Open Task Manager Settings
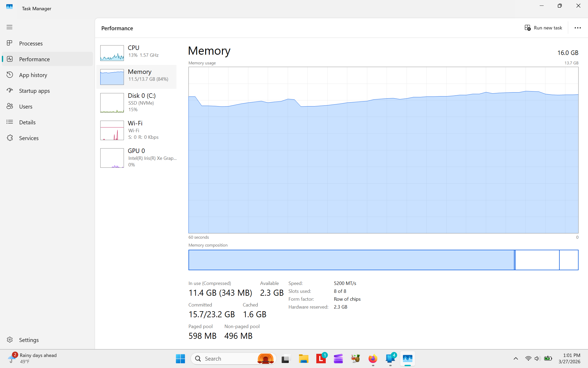Screen dimensions: 588x368 click(x=29, y=340)
